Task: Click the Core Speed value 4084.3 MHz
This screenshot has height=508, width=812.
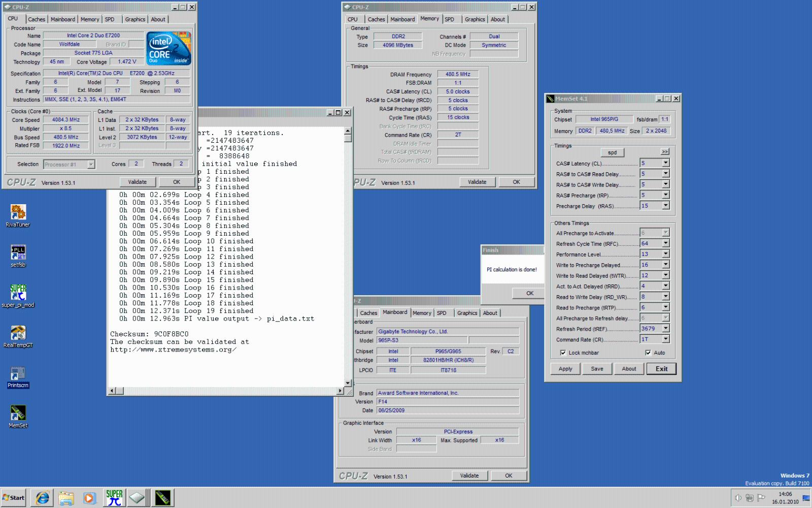Action: 66,120
